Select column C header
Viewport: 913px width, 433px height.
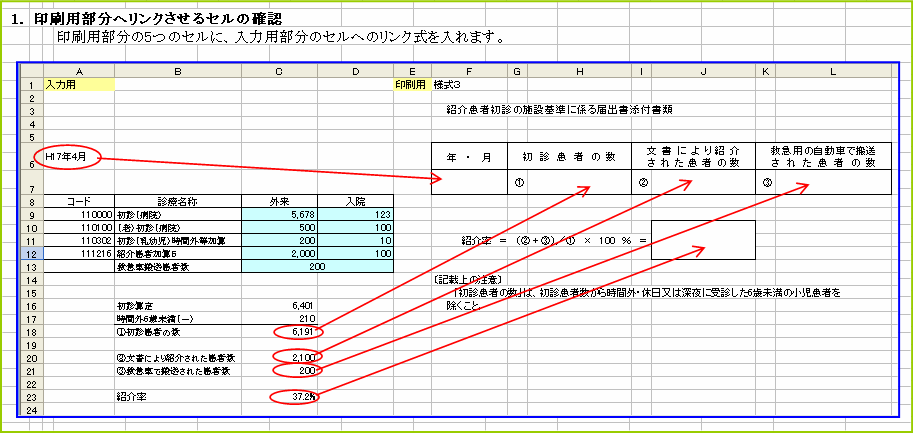click(x=279, y=72)
